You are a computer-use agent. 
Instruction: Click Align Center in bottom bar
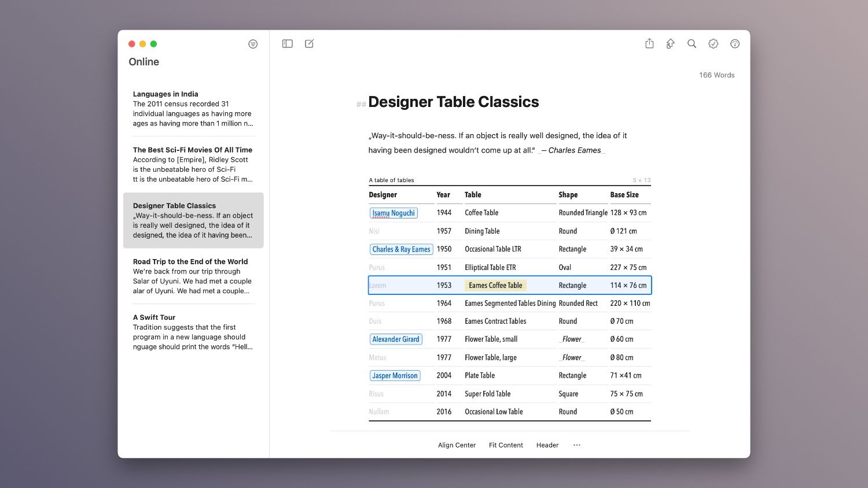point(457,445)
